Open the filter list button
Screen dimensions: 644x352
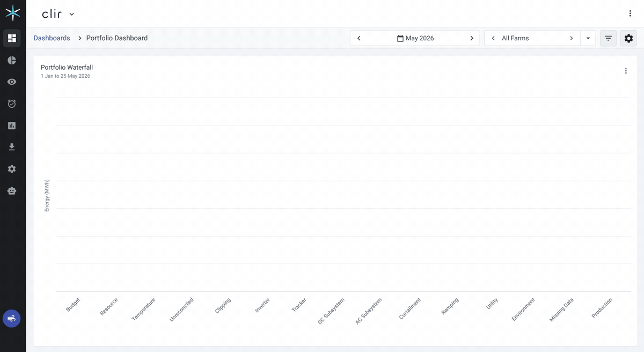coord(608,38)
